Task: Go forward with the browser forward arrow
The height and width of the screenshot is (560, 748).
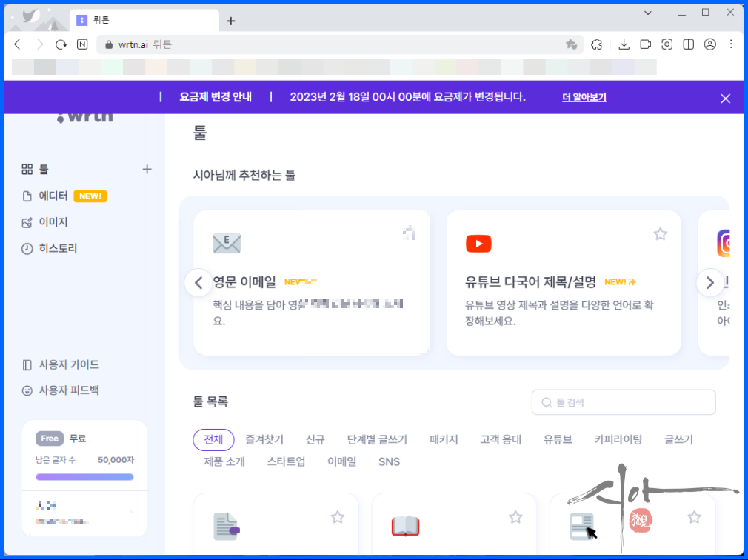Action: tap(39, 44)
